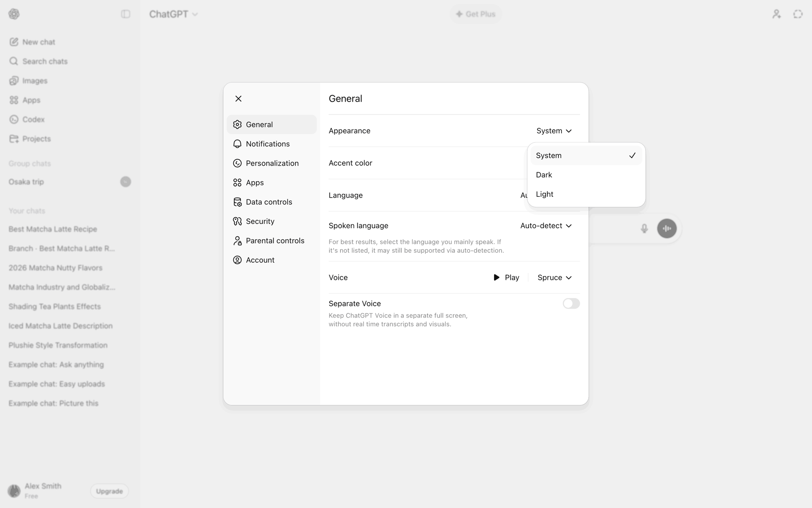Viewport: 812px width, 508px height.
Task: Click the ChatGPT logo in the sidebar
Action: (14, 14)
